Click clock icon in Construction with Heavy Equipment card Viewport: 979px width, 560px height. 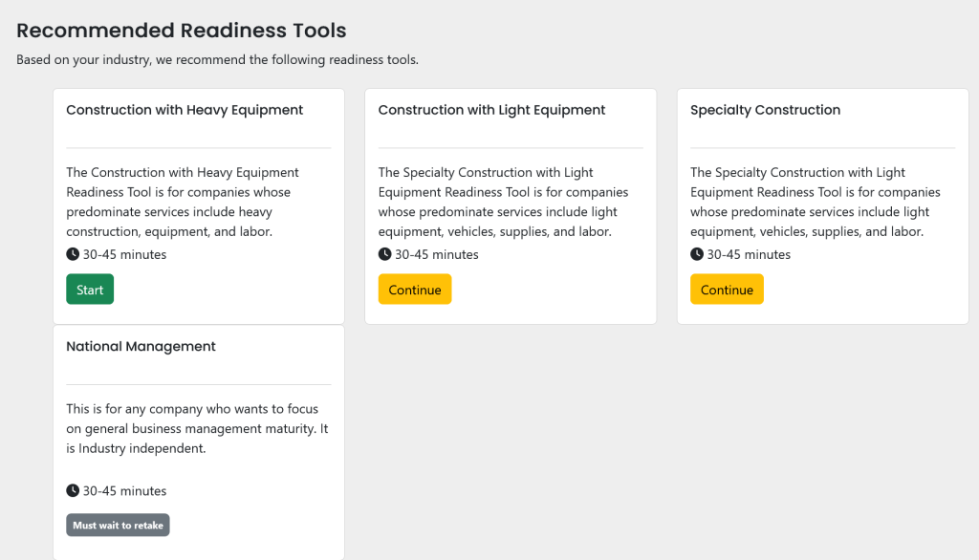coord(73,254)
